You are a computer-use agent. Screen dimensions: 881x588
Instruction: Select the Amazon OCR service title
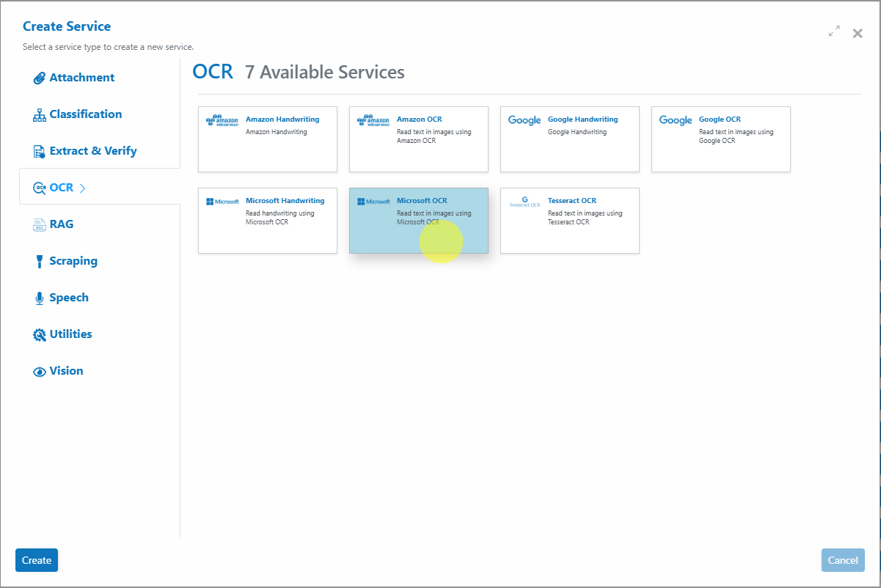tap(420, 120)
